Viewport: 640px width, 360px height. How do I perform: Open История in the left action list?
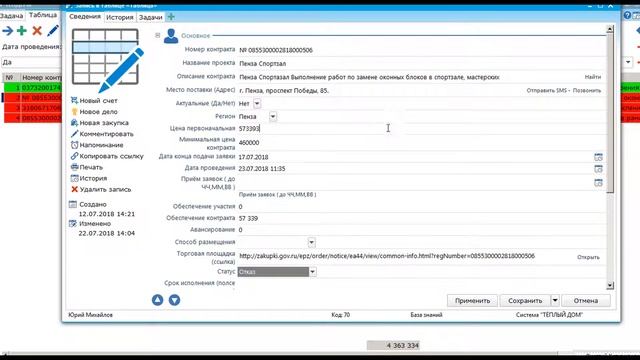[93, 178]
